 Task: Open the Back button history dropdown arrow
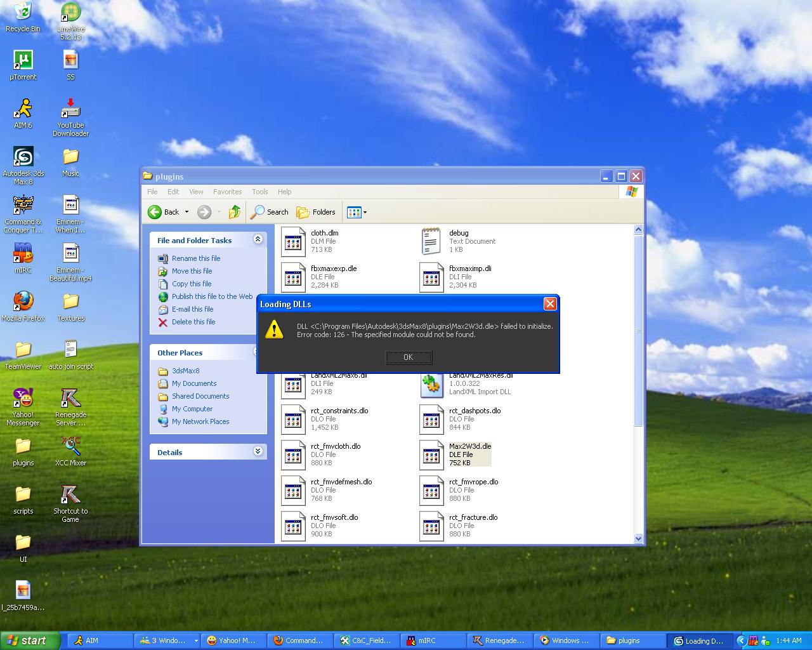click(187, 212)
